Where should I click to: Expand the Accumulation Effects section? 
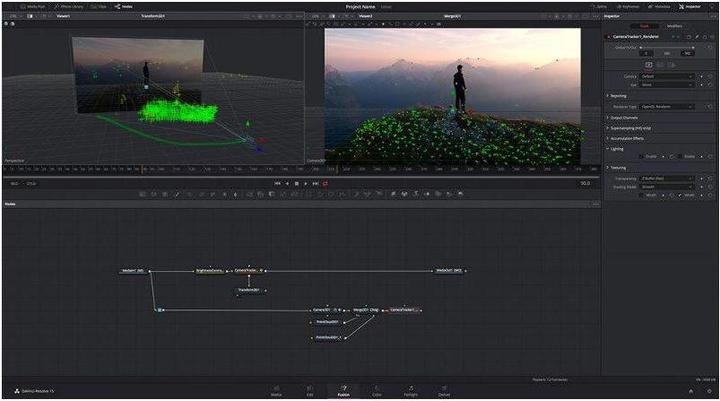pyautogui.click(x=625, y=138)
